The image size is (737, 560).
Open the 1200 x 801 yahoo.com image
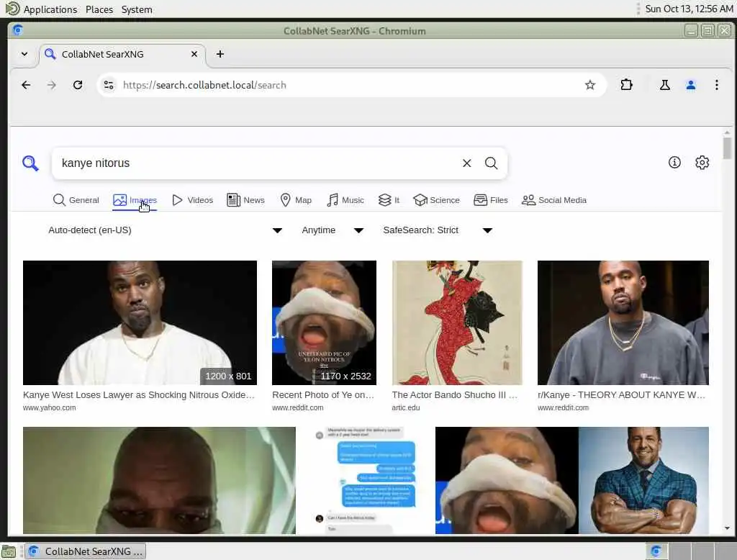[140, 322]
